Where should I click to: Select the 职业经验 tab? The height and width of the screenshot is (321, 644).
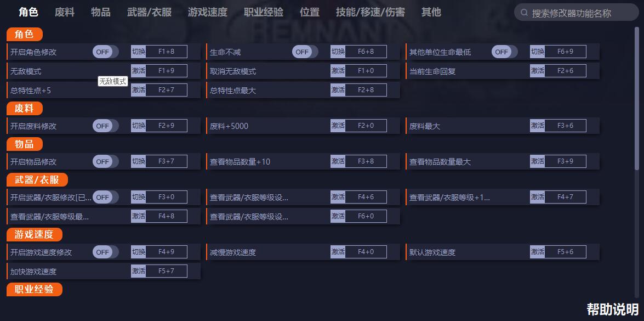click(x=263, y=12)
